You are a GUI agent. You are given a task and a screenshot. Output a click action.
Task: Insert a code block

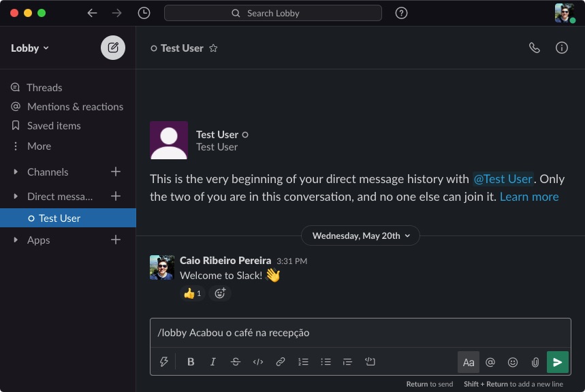pyautogui.click(x=370, y=362)
